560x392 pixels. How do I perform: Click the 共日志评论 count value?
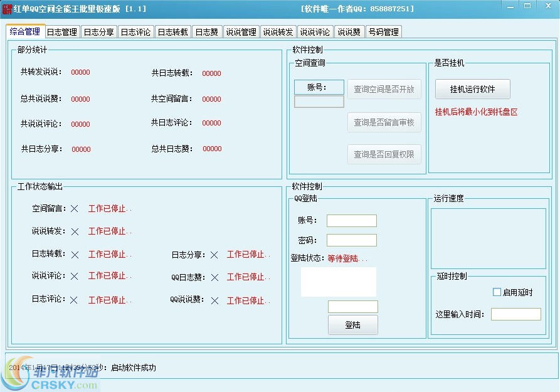(211, 123)
